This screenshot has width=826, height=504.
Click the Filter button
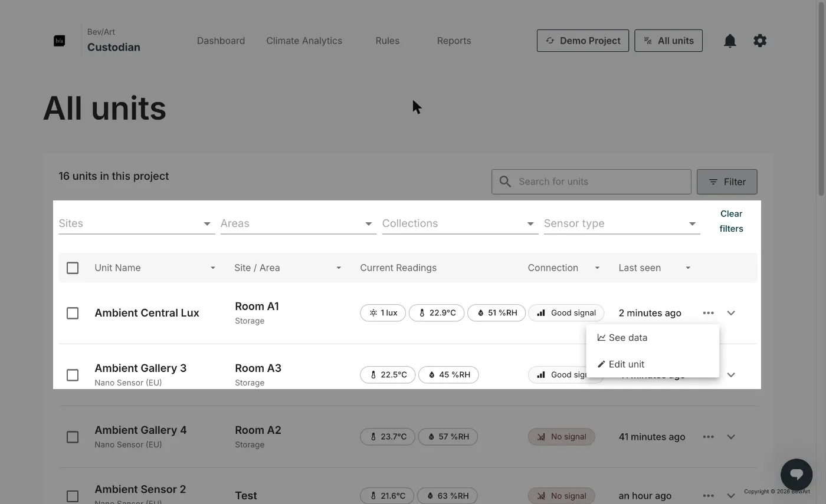pos(727,182)
